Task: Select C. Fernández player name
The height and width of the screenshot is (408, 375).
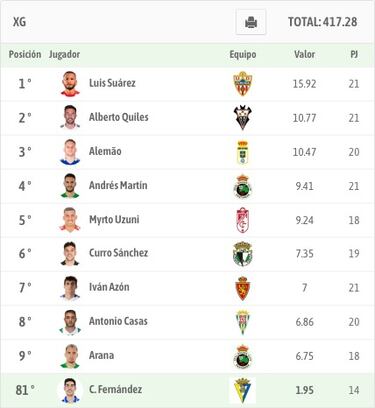Action: [x=115, y=389]
